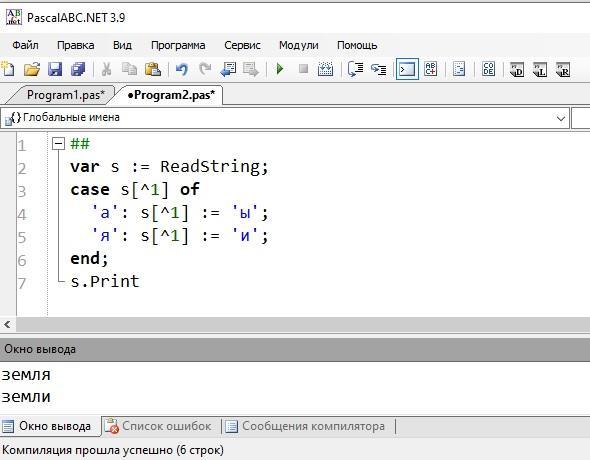
Task: Open the Сервис menu
Action: pyautogui.click(x=242, y=45)
